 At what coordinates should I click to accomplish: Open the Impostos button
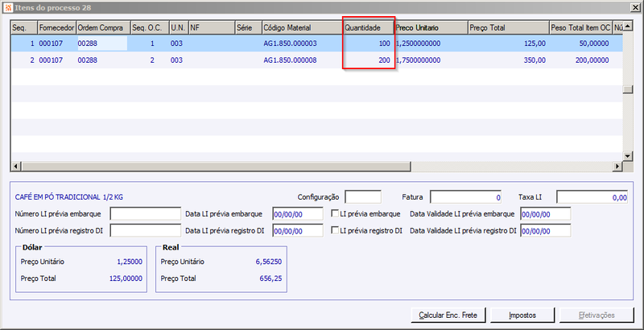pos(522,316)
